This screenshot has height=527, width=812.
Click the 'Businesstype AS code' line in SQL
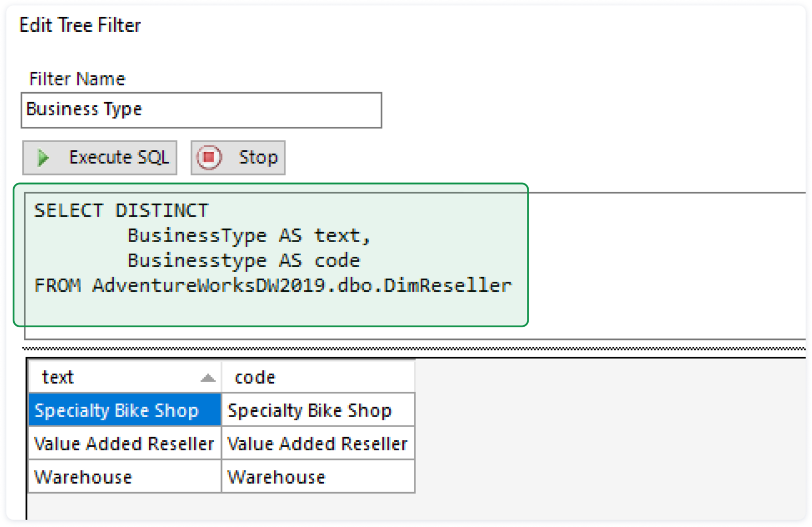click(243, 261)
